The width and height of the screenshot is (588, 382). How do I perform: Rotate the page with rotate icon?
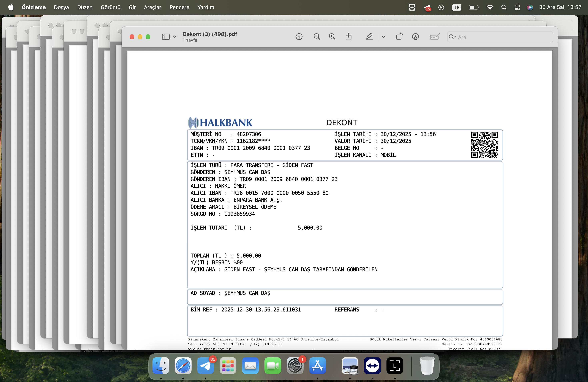(x=399, y=37)
